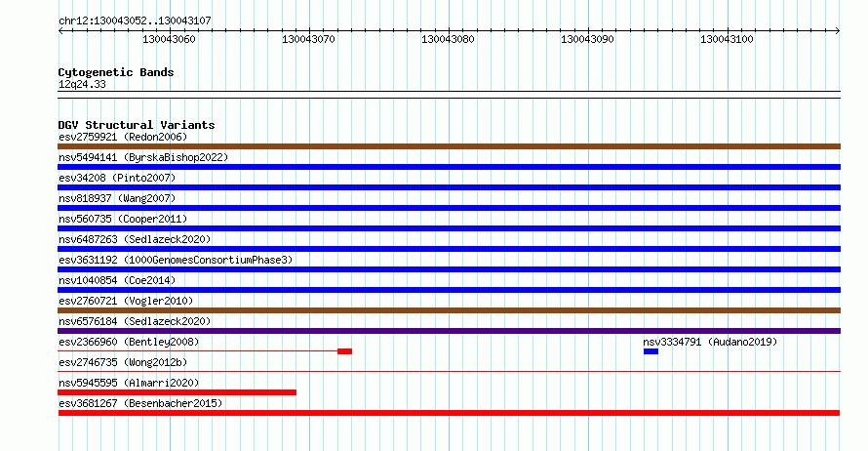The image size is (868, 451).
Task: Click ruler position 130043080
Action: click(448, 39)
